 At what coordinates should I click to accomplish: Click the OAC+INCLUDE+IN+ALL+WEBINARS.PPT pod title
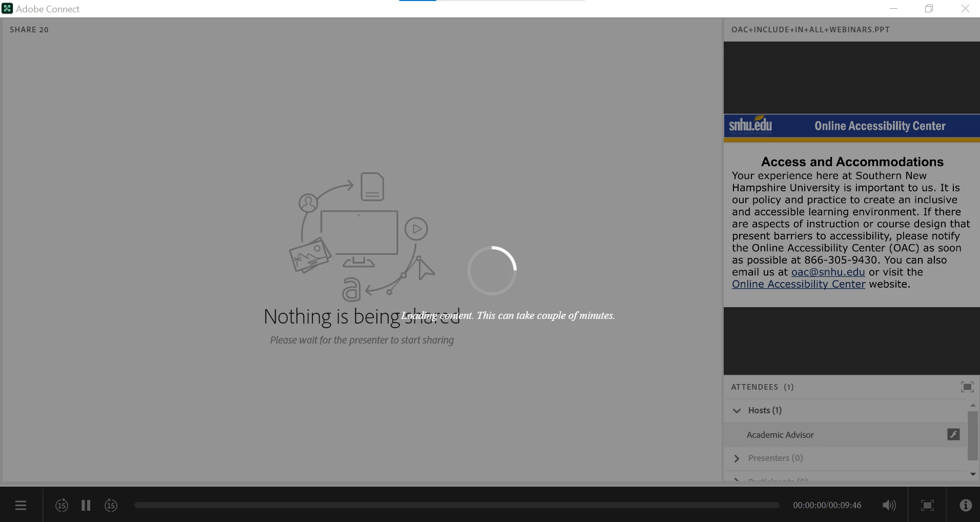tap(810, 30)
